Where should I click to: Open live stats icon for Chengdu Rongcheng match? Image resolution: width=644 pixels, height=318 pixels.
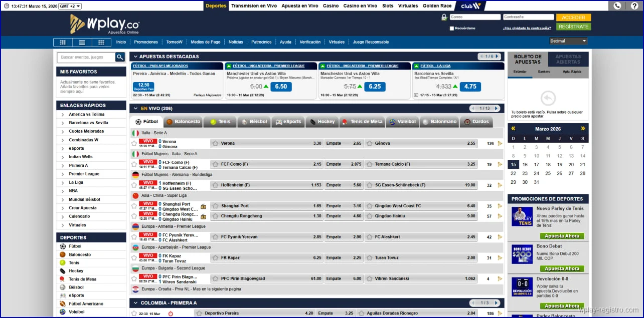(203, 216)
